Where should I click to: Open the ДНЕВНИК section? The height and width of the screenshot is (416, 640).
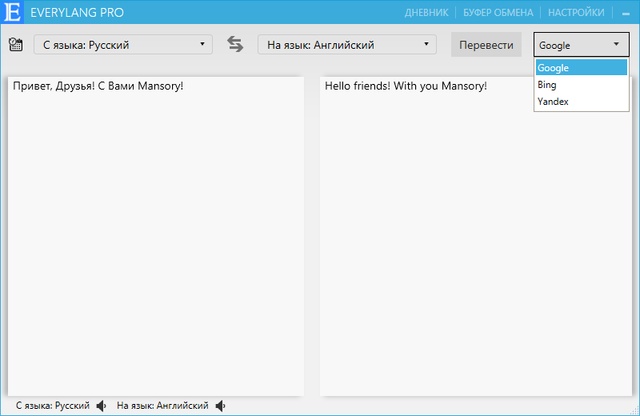pos(426,13)
